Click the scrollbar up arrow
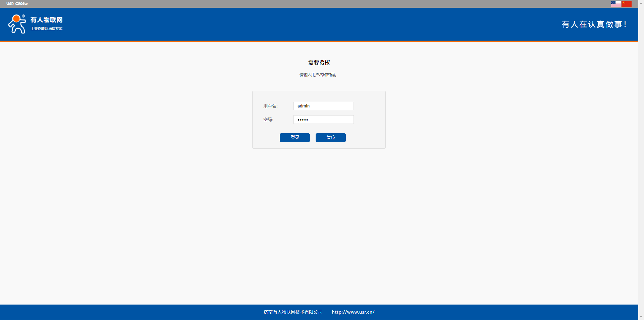The height and width of the screenshot is (320, 644). pos(641,2)
